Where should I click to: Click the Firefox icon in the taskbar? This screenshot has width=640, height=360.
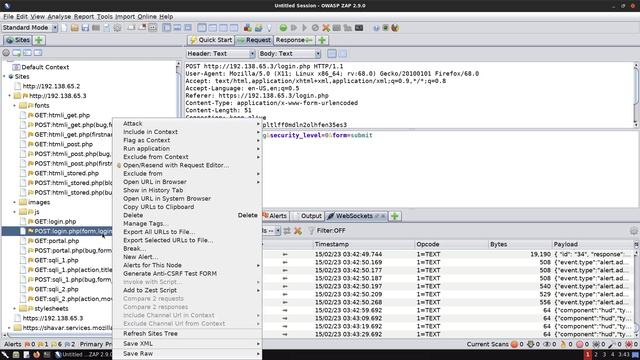click(x=36, y=355)
